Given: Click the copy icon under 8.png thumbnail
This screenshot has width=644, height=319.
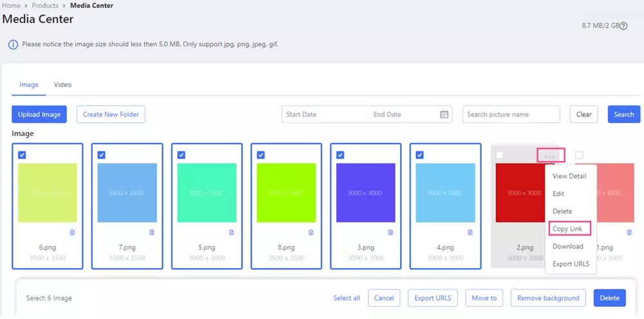Looking at the screenshot, I should (311, 233).
